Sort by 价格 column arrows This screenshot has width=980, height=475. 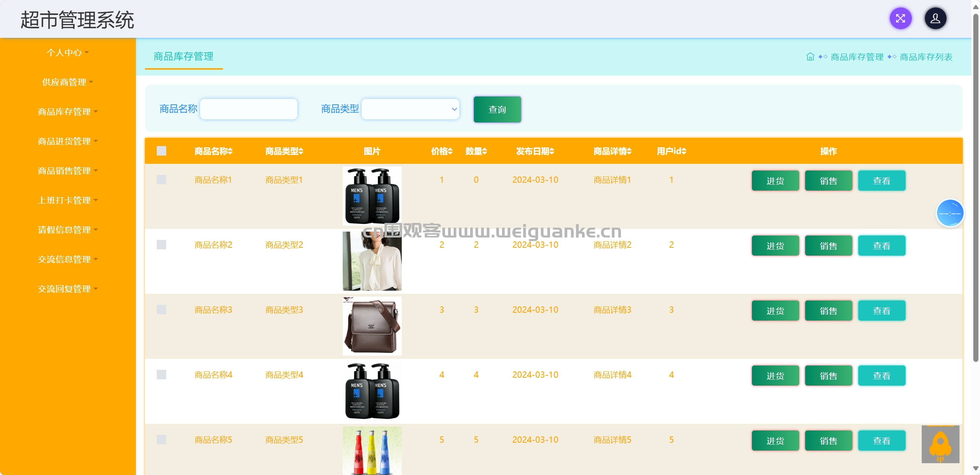450,151
